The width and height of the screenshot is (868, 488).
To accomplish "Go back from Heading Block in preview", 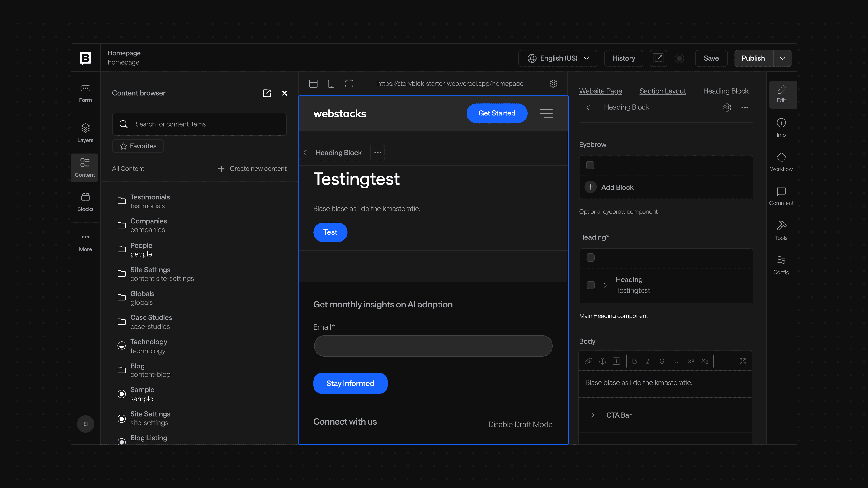I will tap(305, 152).
